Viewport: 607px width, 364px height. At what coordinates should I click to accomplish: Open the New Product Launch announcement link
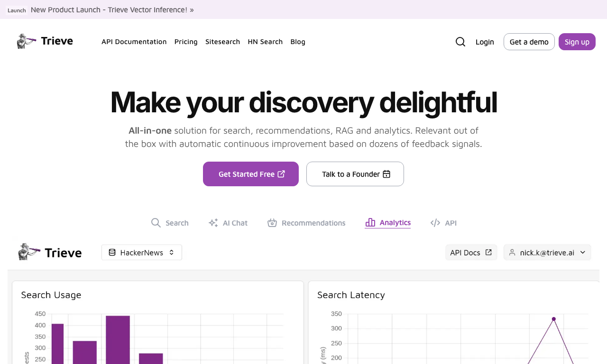(112, 9)
